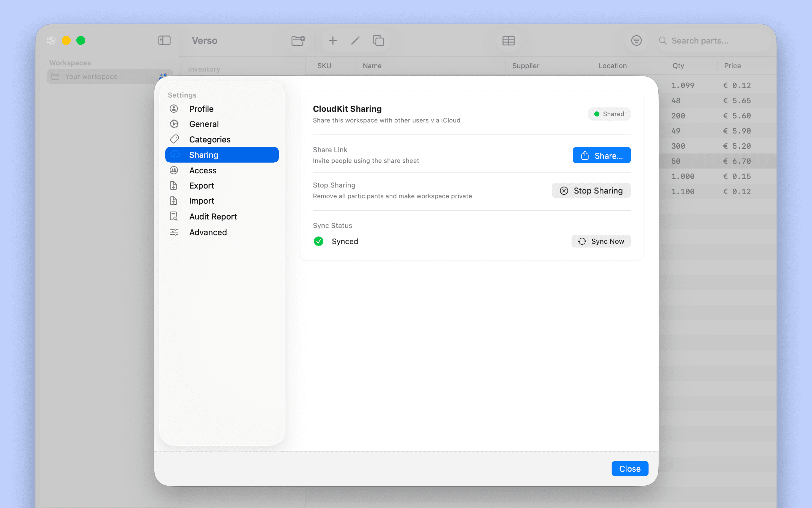This screenshot has width=812, height=508.
Task: Sort by the Name column header
Action: click(372, 66)
